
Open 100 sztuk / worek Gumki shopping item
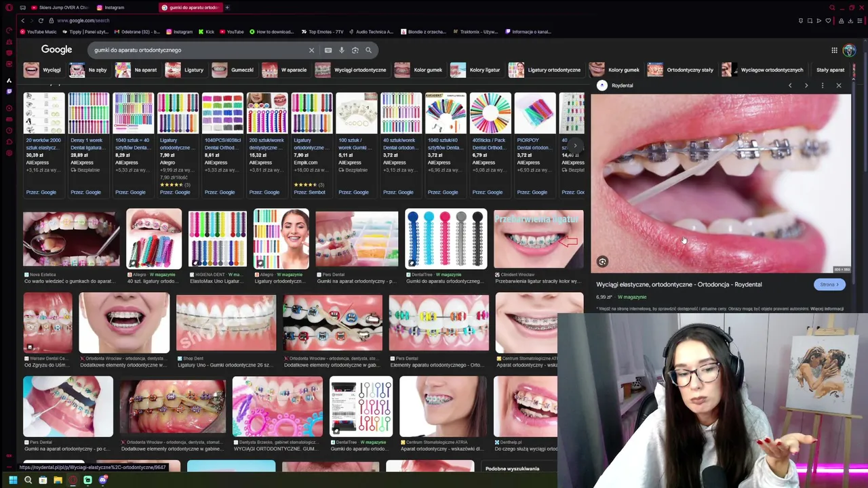[x=357, y=144]
